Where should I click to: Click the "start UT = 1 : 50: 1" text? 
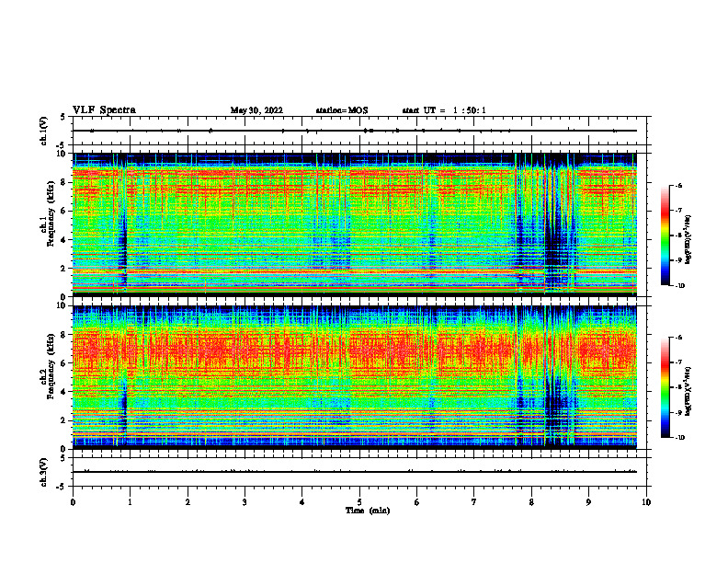(x=444, y=110)
